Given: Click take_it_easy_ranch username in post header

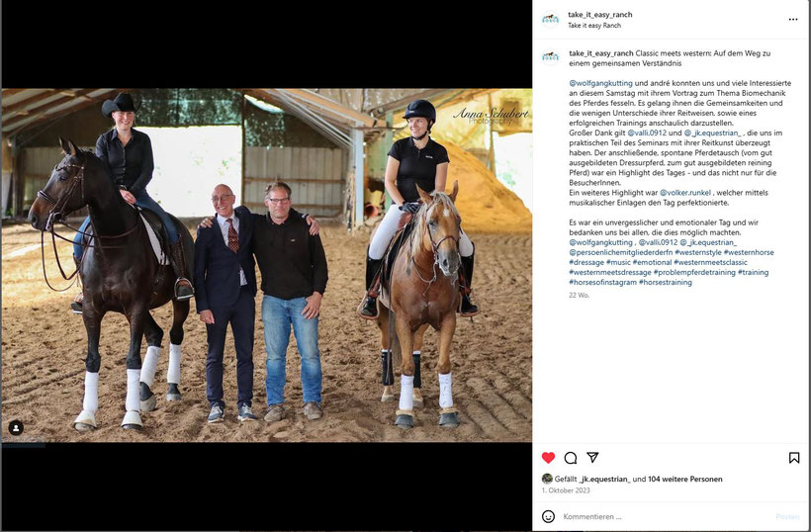Looking at the screenshot, I should pos(600,15).
